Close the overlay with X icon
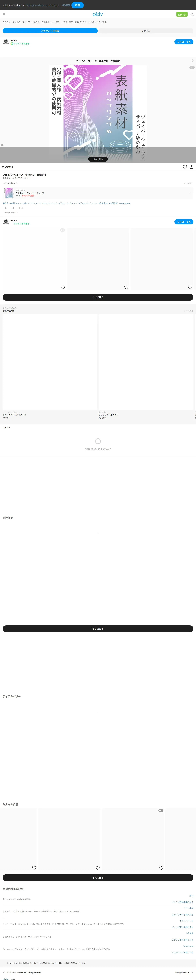 [2, 145]
